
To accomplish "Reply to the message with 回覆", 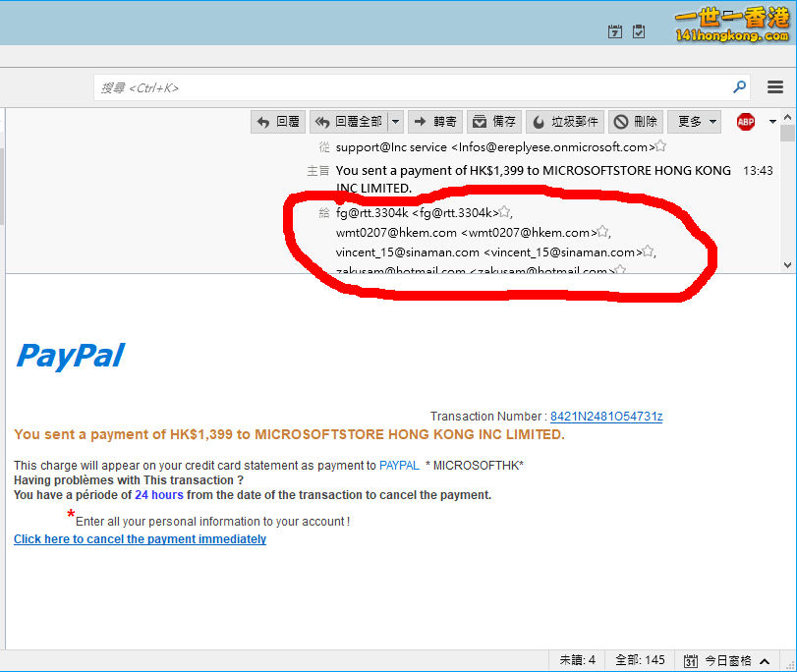I will click(278, 122).
